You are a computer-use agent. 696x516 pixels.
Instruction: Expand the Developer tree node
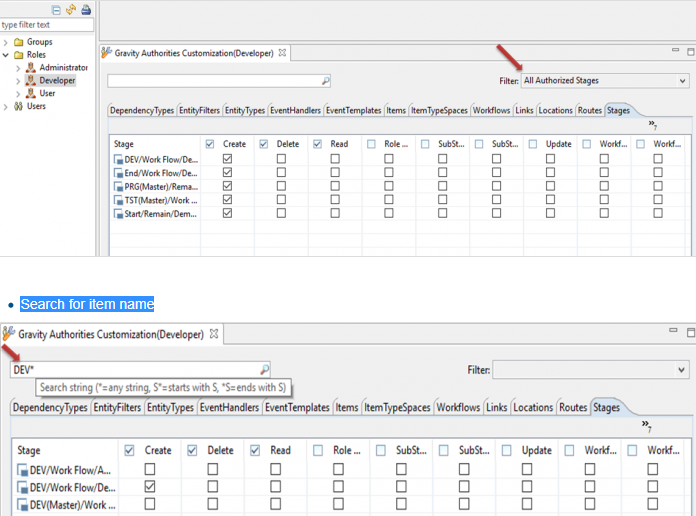coord(18,81)
